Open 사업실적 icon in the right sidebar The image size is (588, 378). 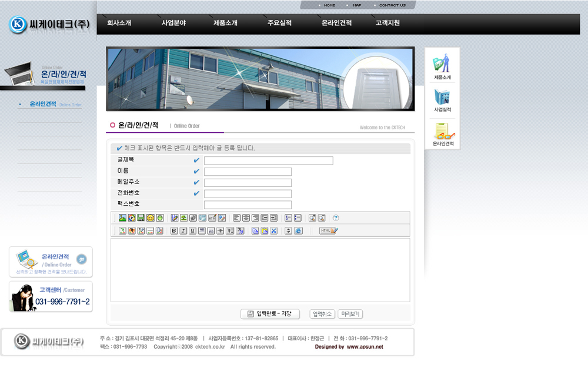(442, 100)
